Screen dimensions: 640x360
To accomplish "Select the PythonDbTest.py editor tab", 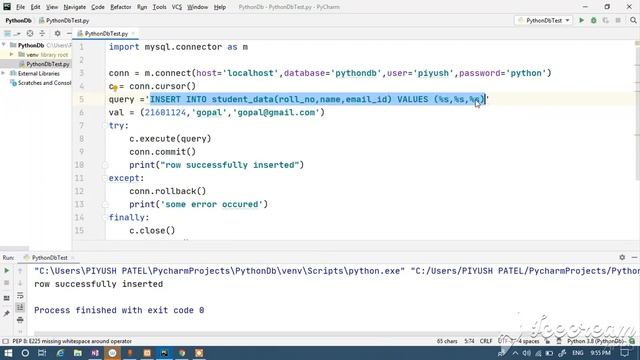I will pos(106,33).
